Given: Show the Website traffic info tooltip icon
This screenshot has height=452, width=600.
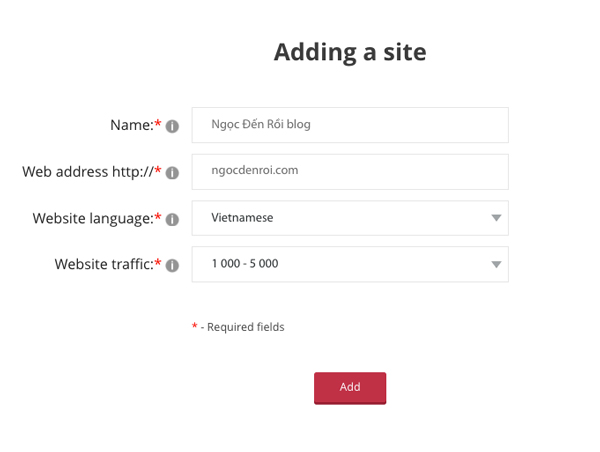Looking at the screenshot, I should (172, 266).
